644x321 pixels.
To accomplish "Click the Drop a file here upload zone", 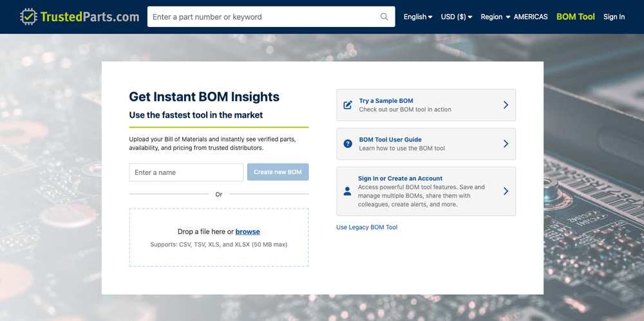I will (219, 237).
